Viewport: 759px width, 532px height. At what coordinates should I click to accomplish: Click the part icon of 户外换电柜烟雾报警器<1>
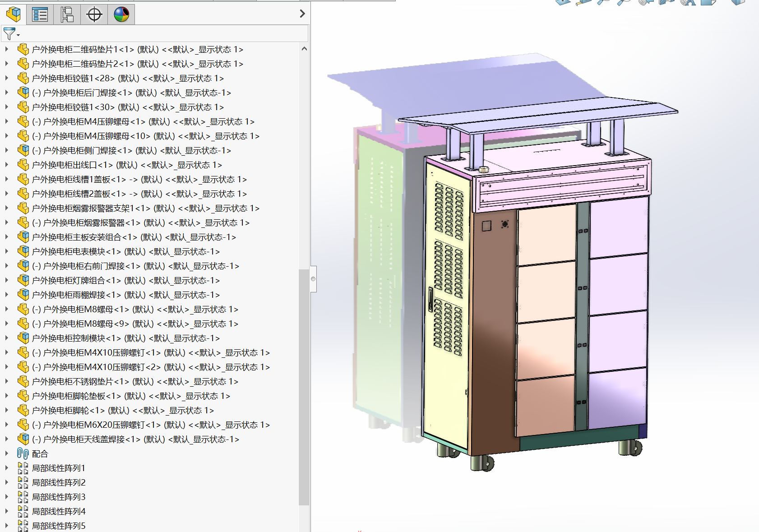pos(23,222)
